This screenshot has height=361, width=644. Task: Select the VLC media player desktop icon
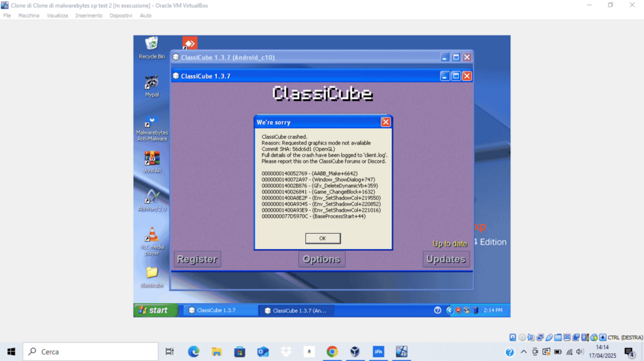pos(152,241)
